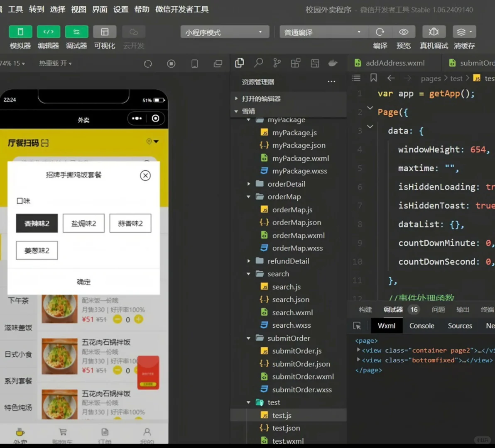Screen dimensions: 495x448
Task: Toggle the simulator panel button
Action: (x=20, y=32)
